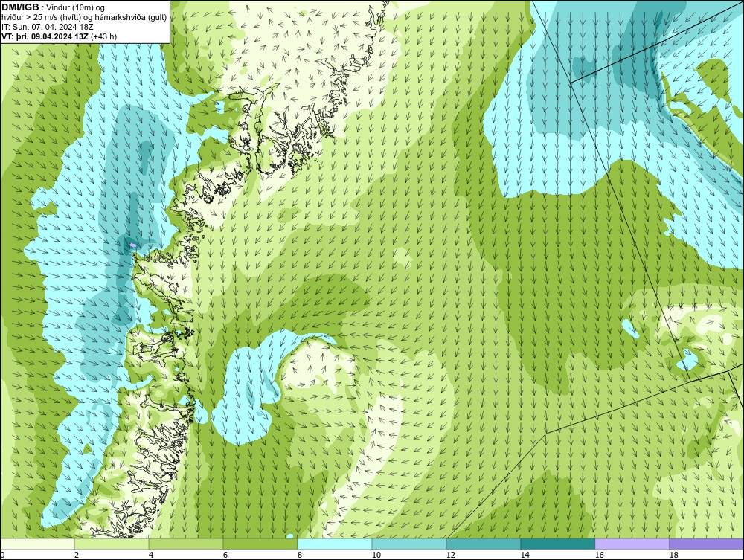Click the 4–6 m/s green legend swatch
Viewport: 744px width, 560px height.
click(x=186, y=544)
